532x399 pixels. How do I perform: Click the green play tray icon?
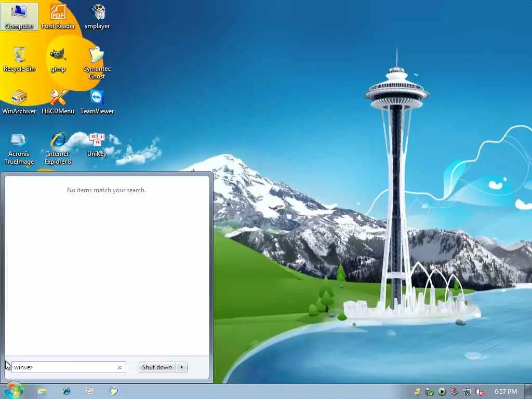click(442, 392)
